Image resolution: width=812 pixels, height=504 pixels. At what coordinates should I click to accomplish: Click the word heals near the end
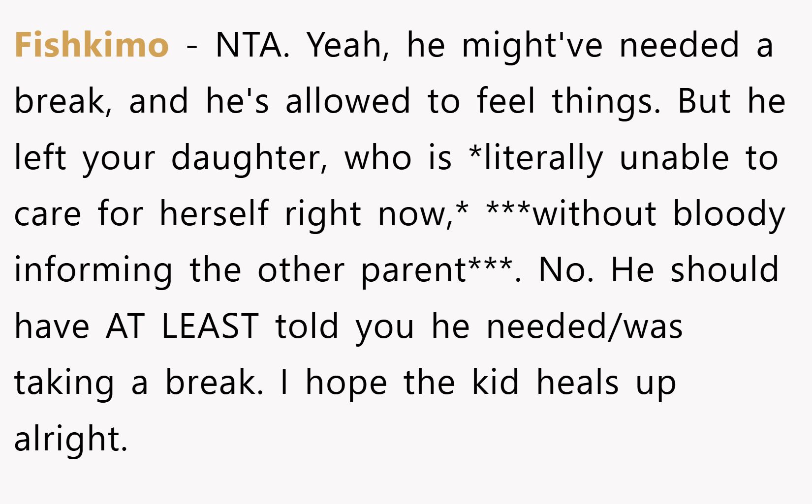[x=577, y=382]
